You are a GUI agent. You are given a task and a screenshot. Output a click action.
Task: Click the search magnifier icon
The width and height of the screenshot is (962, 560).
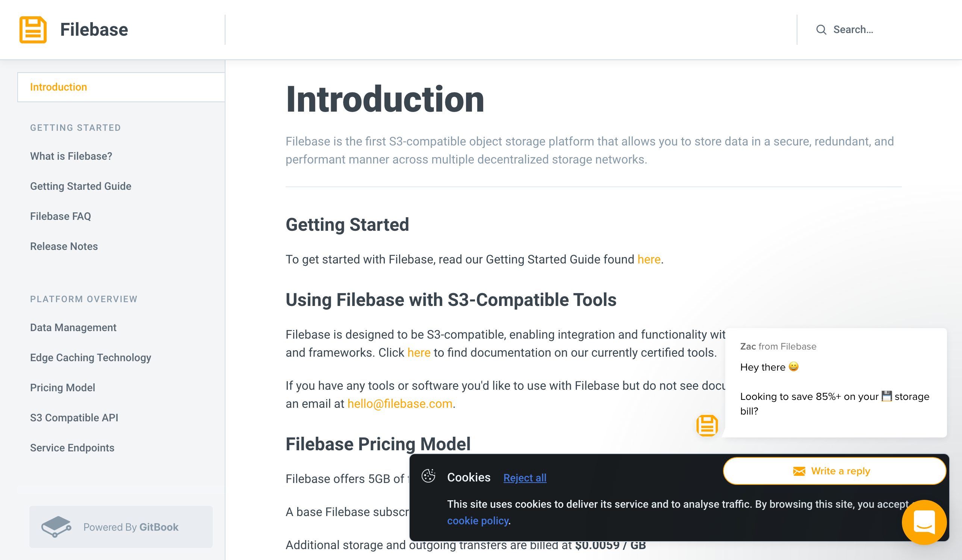(x=821, y=30)
